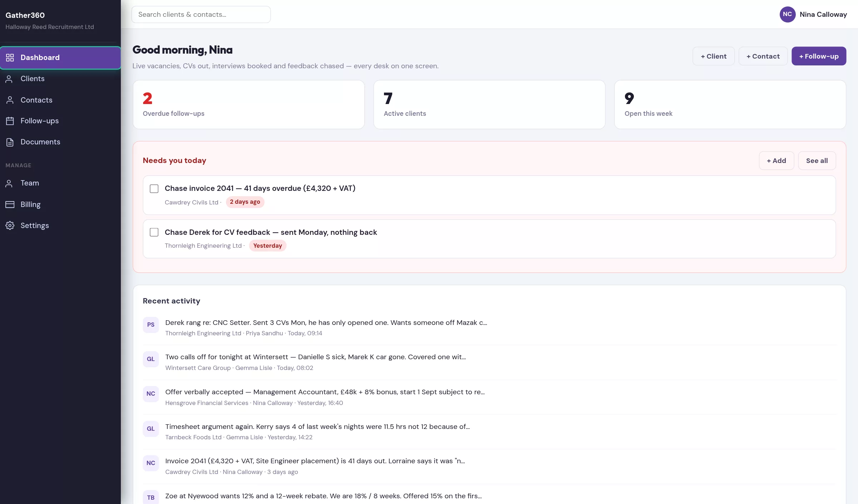The height and width of the screenshot is (504, 858).
Task: Click the Documents file icon
Action: tap(10, 142)
